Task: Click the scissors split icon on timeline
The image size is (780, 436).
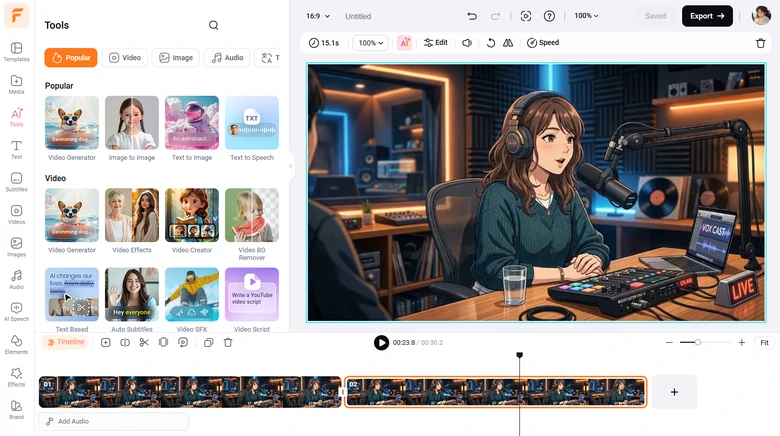Action: point(144,343)
